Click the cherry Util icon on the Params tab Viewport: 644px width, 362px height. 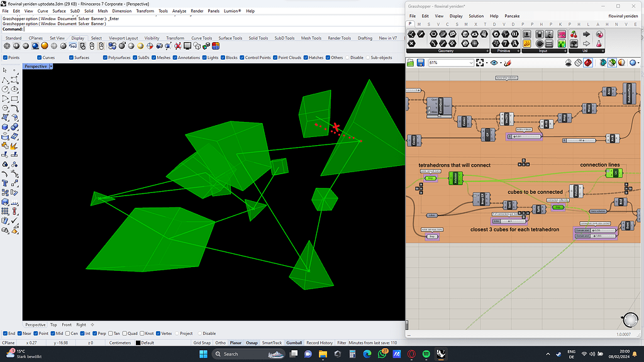coord(574,35)
